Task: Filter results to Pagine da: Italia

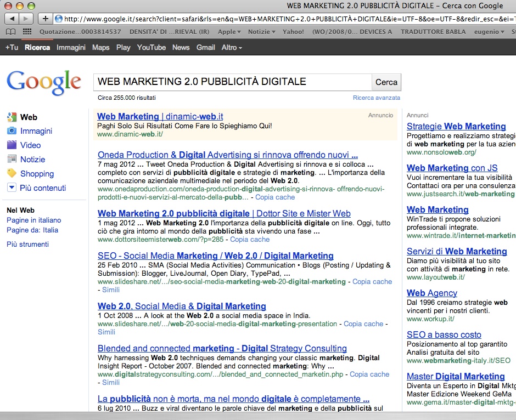Action: tap(32, 230)
